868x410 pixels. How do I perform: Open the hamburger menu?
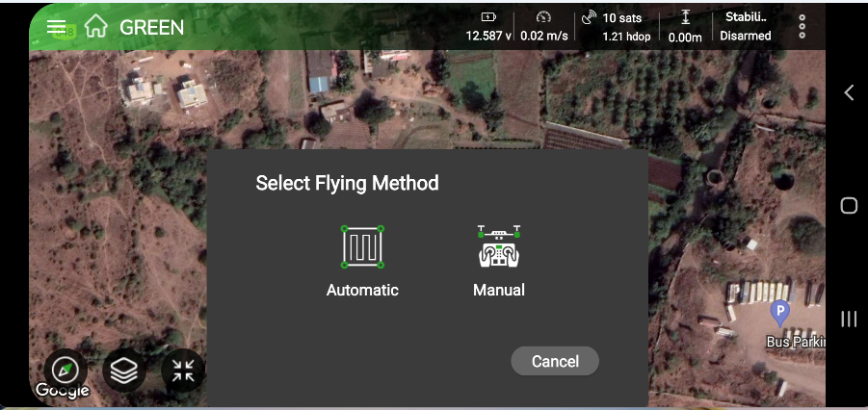(57, 27)
